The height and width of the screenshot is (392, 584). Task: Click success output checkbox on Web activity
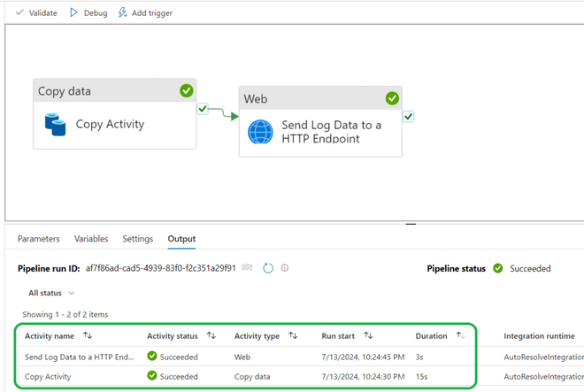pyautogui.click(x=409, y=116)
